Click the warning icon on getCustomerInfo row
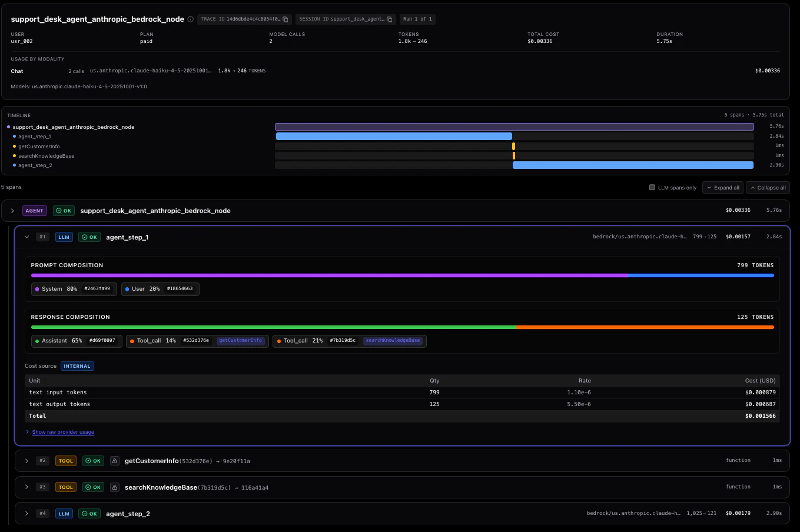The height and width of the screenshot is (532, 800). [115, 461]
